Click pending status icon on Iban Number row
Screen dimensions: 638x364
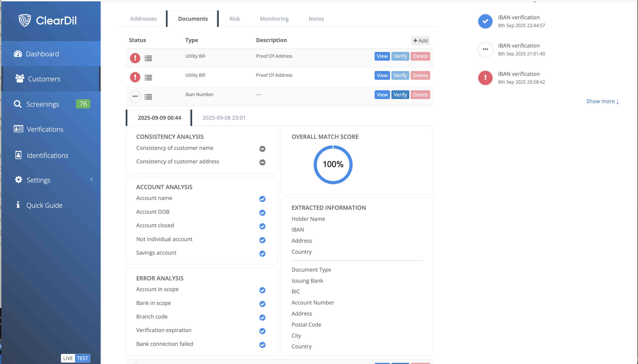click(x=135, y=97)
